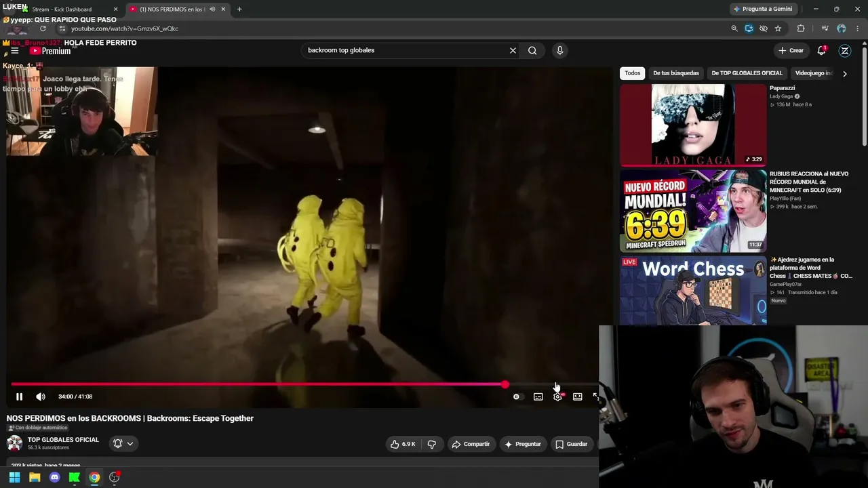Screen dimensions: 868x488
Task: Open the Windows Start menu
Action: [14, 477]
